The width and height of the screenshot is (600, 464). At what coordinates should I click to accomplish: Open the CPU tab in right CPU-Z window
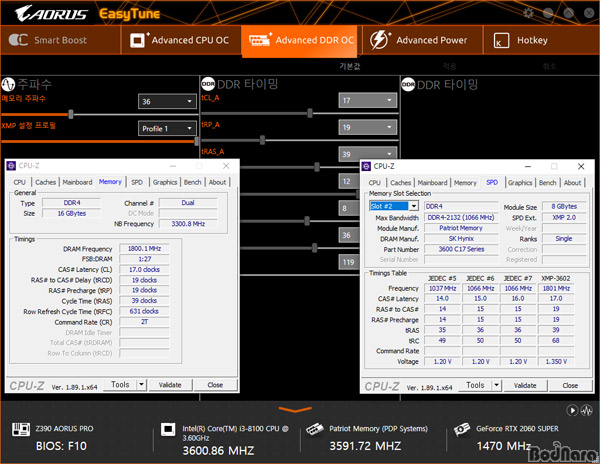point(375,183)
